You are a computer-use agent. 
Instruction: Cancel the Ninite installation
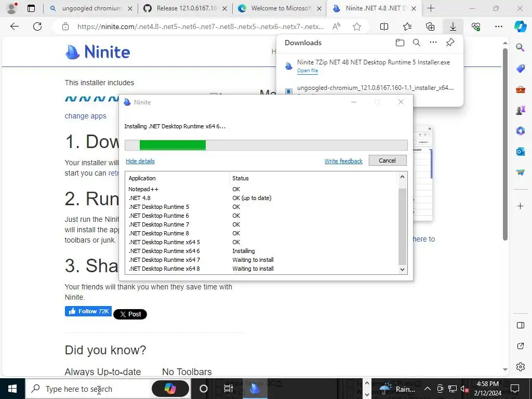click(388, 161)
